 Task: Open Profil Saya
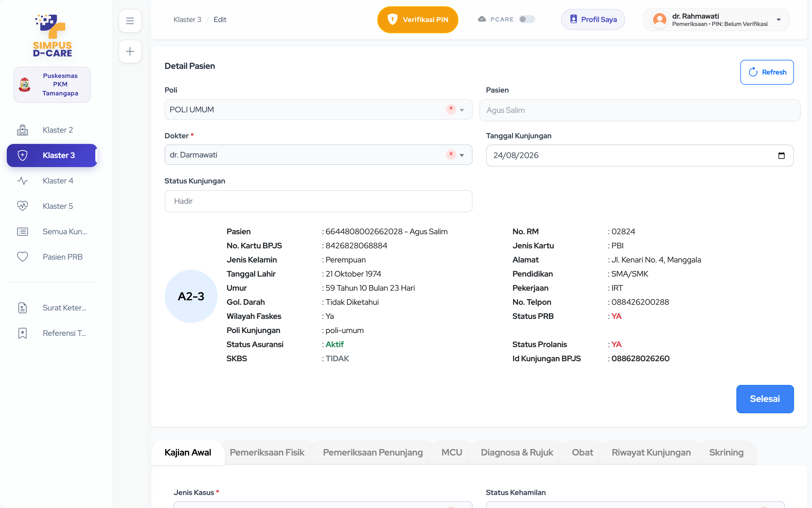coord(593,19)
